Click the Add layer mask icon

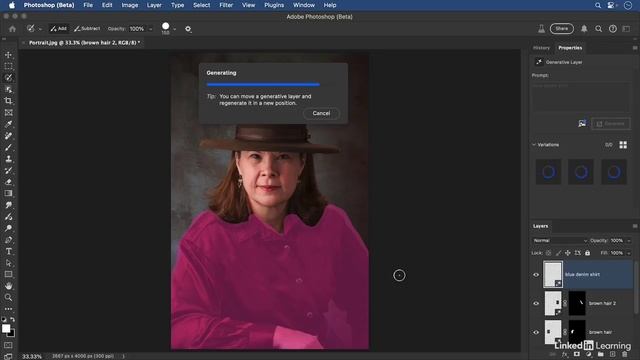click(x=576, y=354)
